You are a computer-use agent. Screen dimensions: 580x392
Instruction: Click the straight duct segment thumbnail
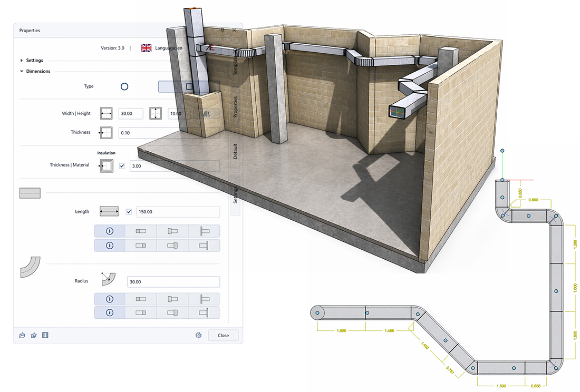click(x=30, y=193)
